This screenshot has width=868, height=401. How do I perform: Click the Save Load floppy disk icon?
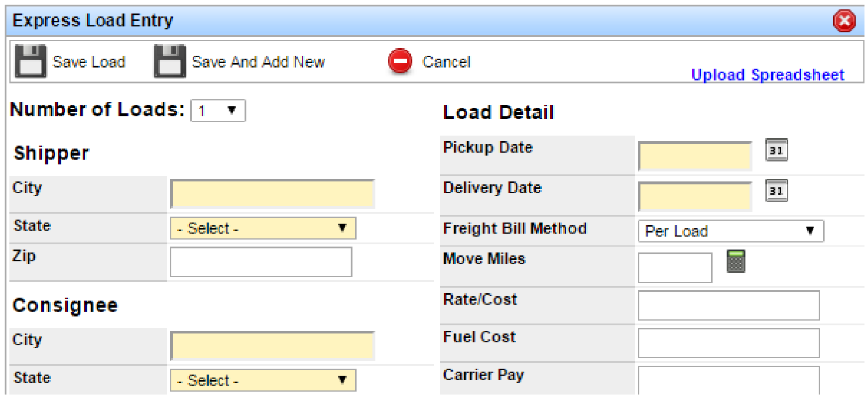click(30, 61)
